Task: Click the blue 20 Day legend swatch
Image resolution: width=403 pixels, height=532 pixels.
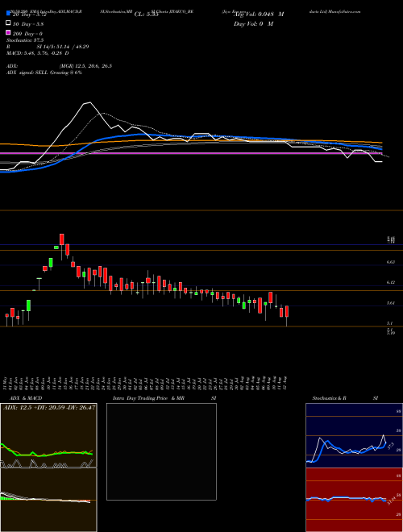Action: click(x=8, y=14)
